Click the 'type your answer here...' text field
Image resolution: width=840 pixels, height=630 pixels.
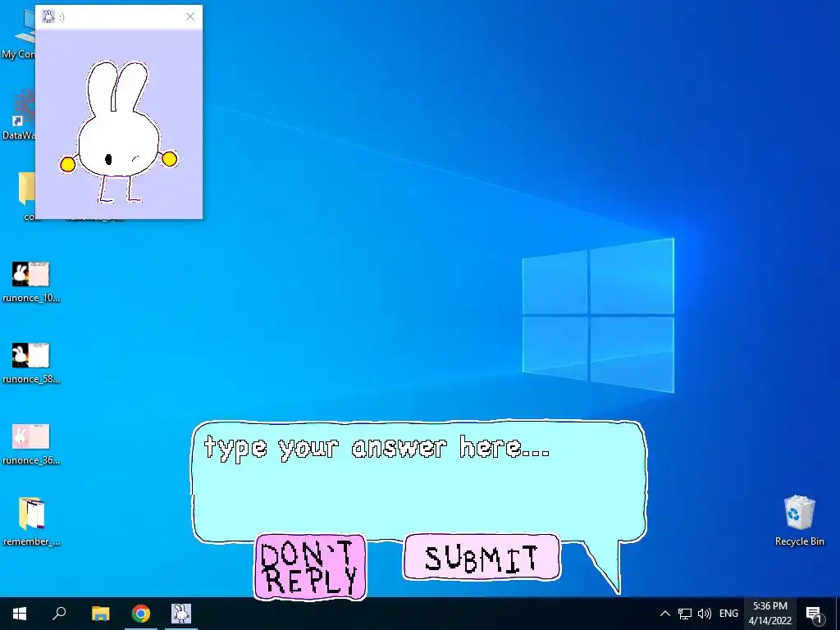click(x=419, y=481)
